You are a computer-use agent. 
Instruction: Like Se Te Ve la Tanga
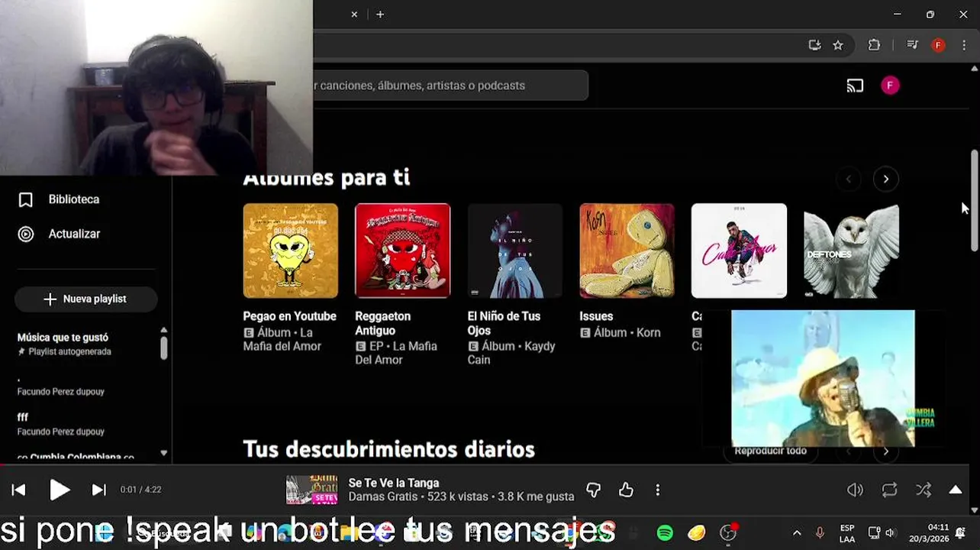point(626,490)
